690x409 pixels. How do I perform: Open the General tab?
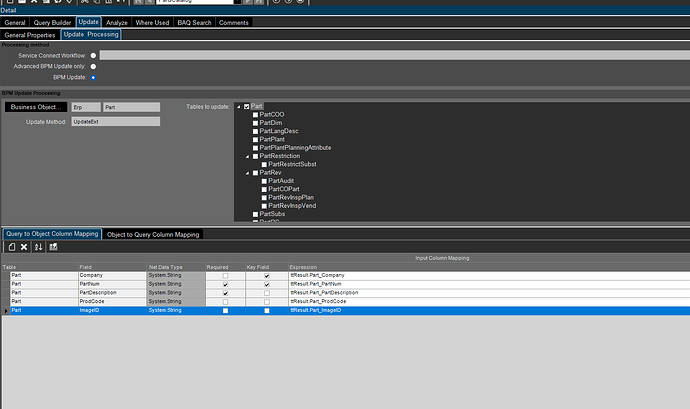15,22
